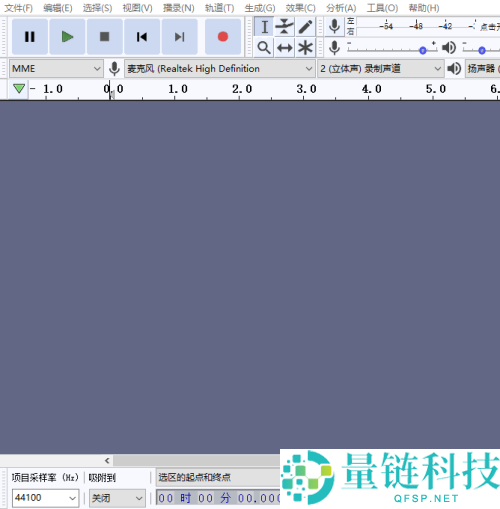Adjust the playback volume slider
Viewport: 500px width, 509px height.
point(481,50)
